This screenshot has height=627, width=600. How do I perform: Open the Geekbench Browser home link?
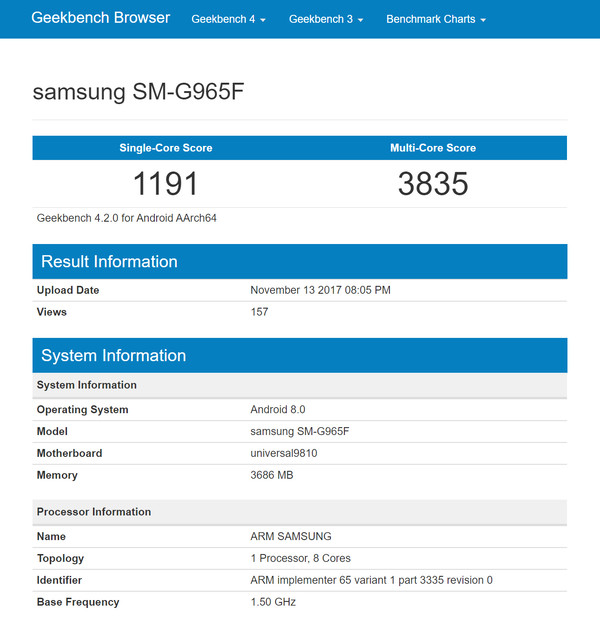[x=100, y=18]
